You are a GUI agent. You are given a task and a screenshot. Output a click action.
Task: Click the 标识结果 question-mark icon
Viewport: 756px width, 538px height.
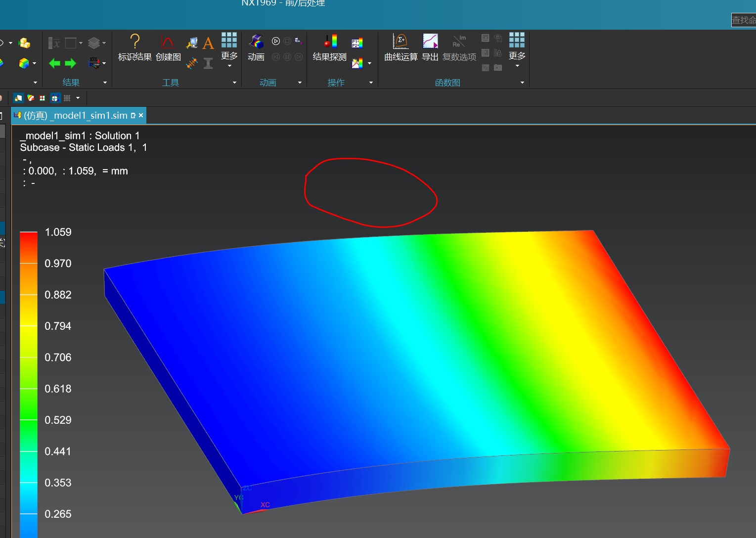[134, 42]
